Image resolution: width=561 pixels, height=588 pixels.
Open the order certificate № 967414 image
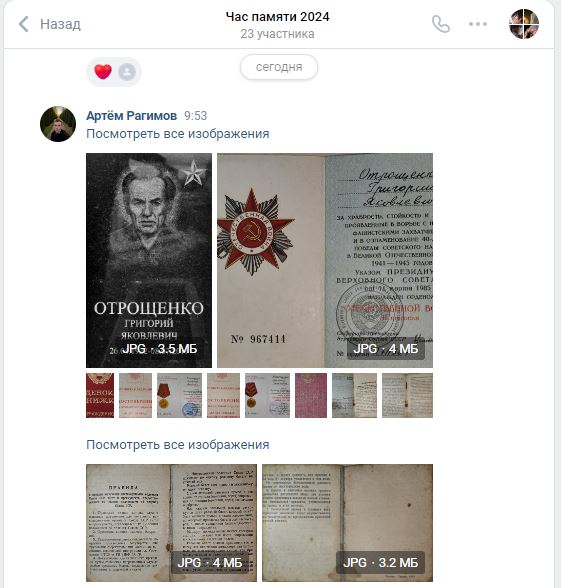[325, 260]
